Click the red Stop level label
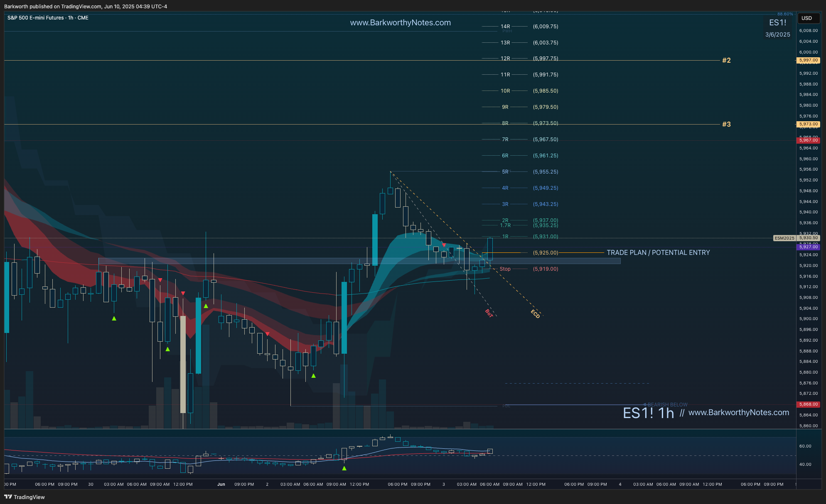Screen dimensions: 826x504 pyautogui.click(x=505, y=269)
